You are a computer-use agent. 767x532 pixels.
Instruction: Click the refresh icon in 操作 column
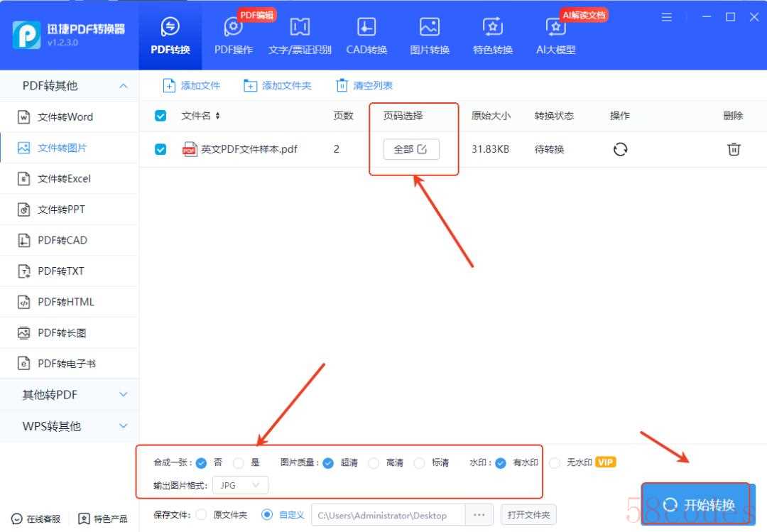[620, 149]
